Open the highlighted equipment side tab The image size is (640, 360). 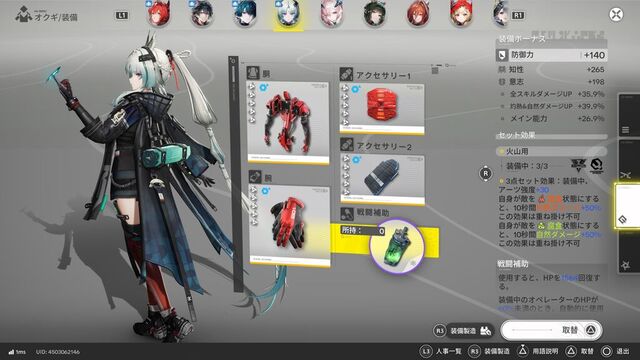627,205
